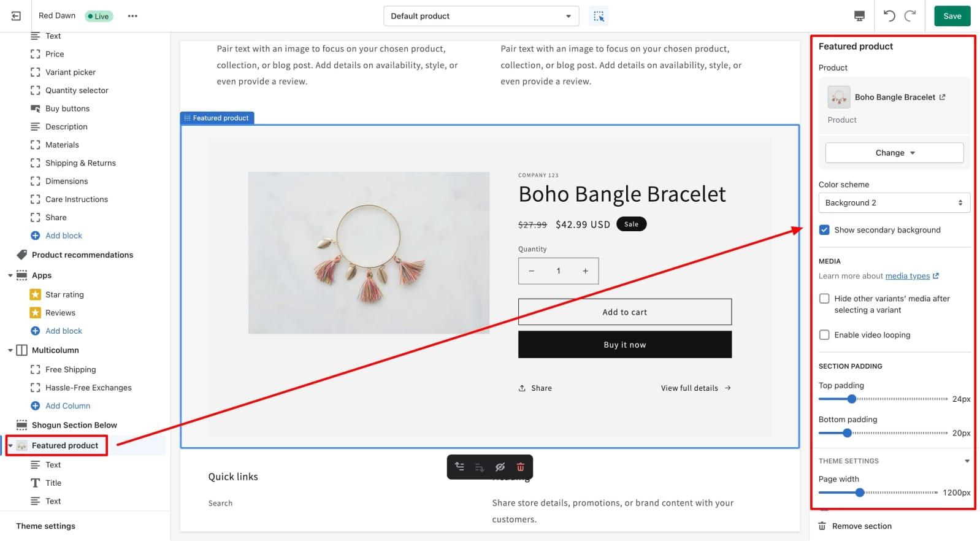Delete the section with the red trash icon
Viewport: 980px width, 541px height.
[520, 467]
